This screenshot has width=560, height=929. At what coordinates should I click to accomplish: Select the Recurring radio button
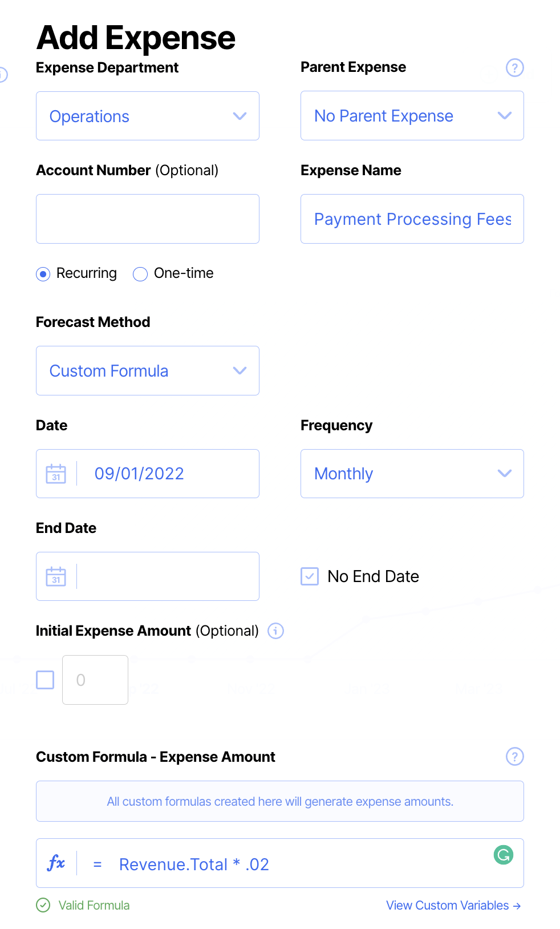(x=43, y=274)
